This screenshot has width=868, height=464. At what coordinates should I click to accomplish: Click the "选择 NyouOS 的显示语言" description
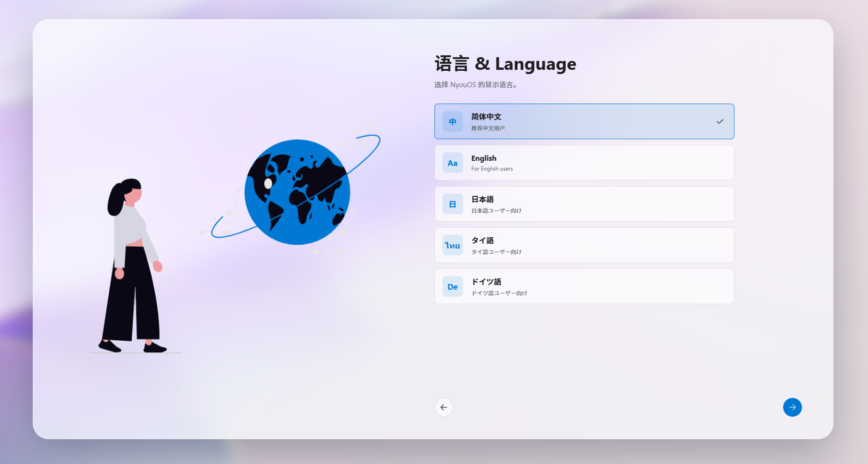click(x=476, y=85)
